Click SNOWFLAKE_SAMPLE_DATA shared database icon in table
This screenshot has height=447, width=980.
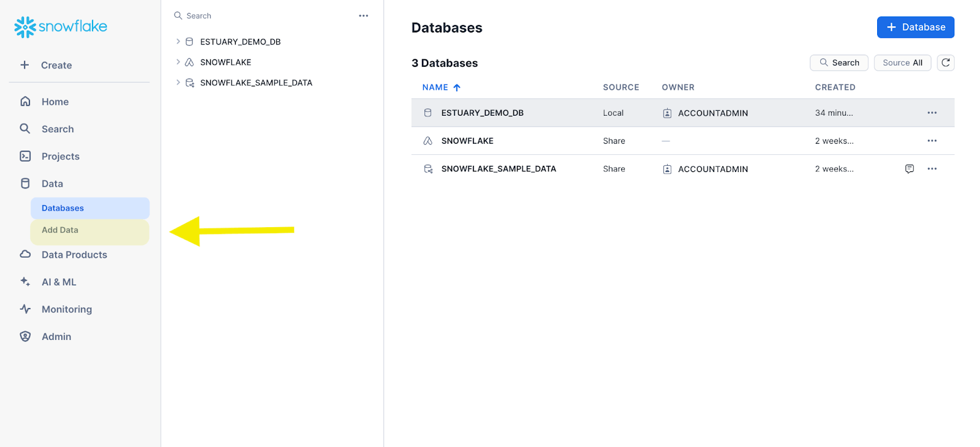[428, 169]
